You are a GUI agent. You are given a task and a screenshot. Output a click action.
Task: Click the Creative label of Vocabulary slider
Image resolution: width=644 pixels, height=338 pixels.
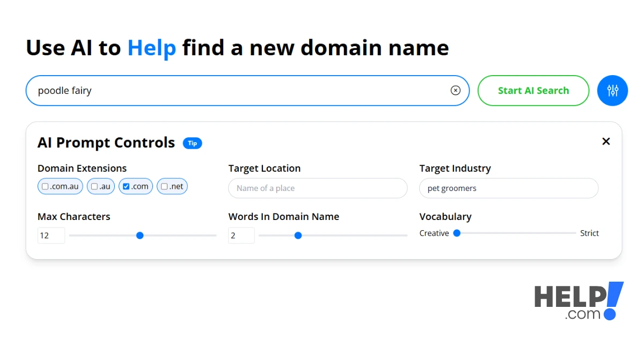(x=434, y=233)
